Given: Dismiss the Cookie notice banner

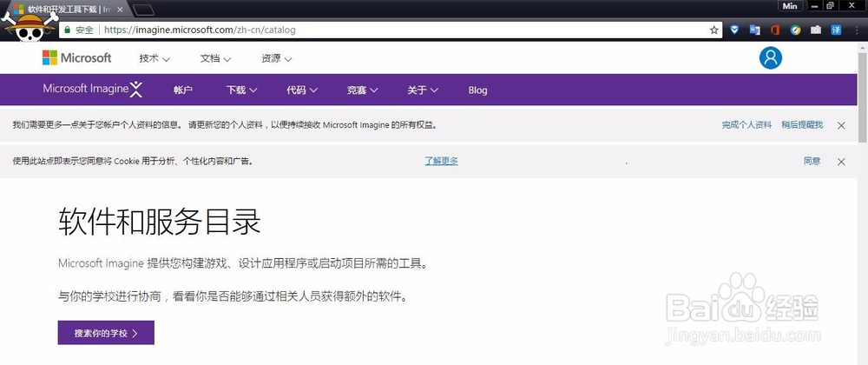Looking at the screenshot, I should pos(841,162).
